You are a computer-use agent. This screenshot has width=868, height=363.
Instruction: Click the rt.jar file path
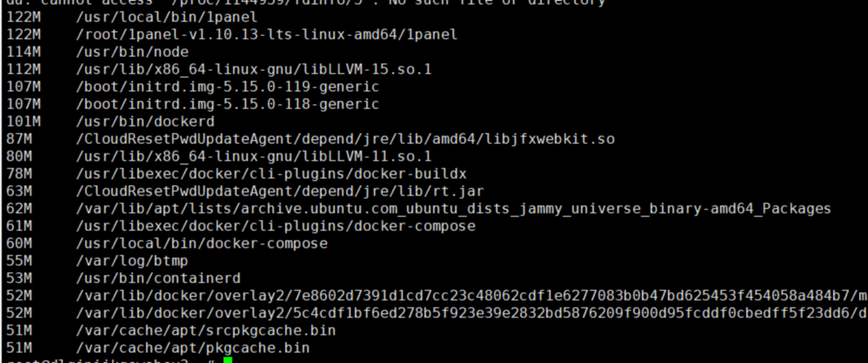(x=280, y=191)
